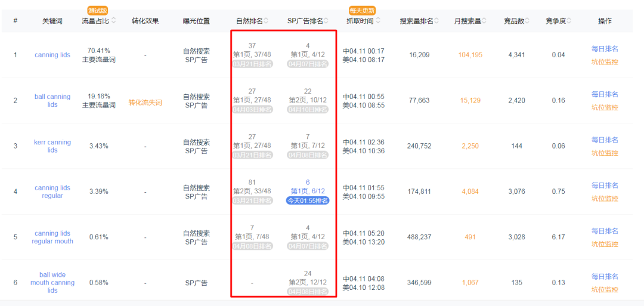Sort rows by 竞品数 column arrows
The width and height of the screenshot is (644, 306).
coord(528,21)
